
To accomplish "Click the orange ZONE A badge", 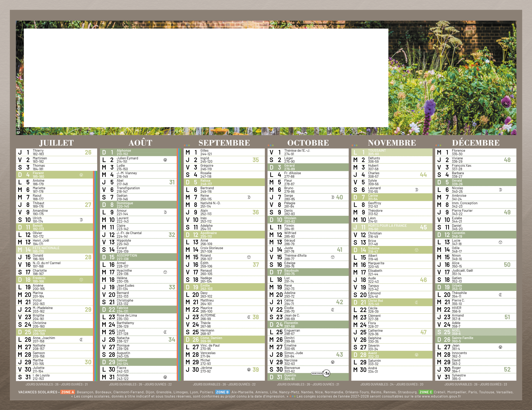I will [x=68, y=392].
